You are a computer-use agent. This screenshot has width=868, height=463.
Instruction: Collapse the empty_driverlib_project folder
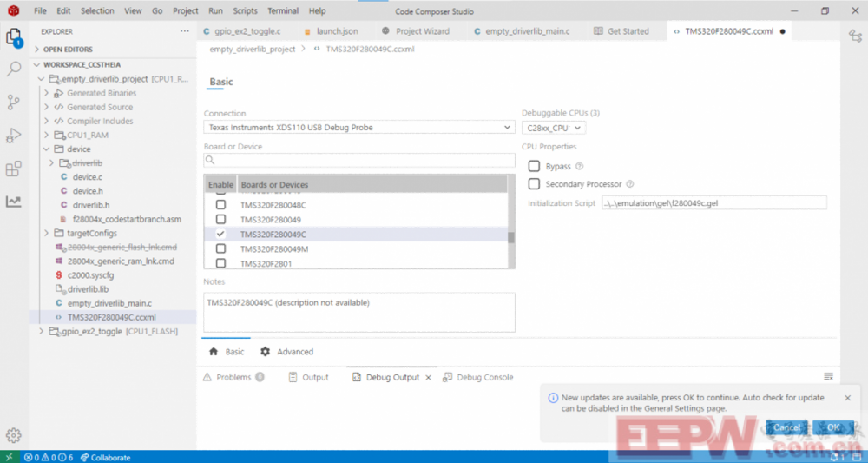tap(42, 79)
